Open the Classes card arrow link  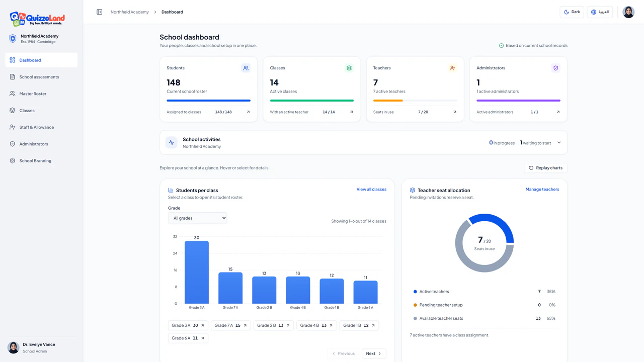pyautogui.click(x=351, y=112)
